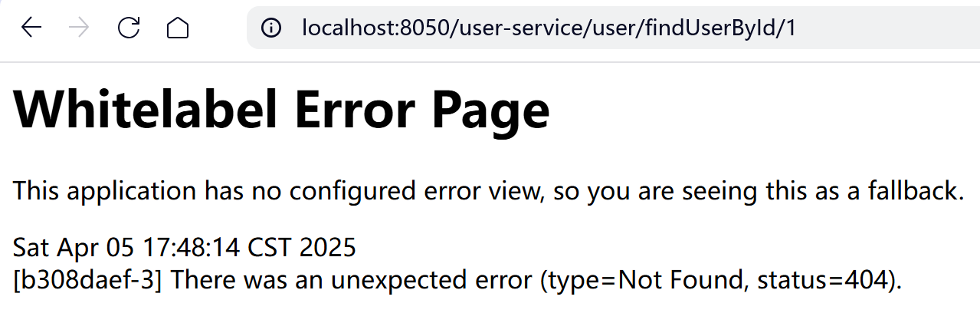Click the request ID '[b308daef-3]'

point(89,280)
